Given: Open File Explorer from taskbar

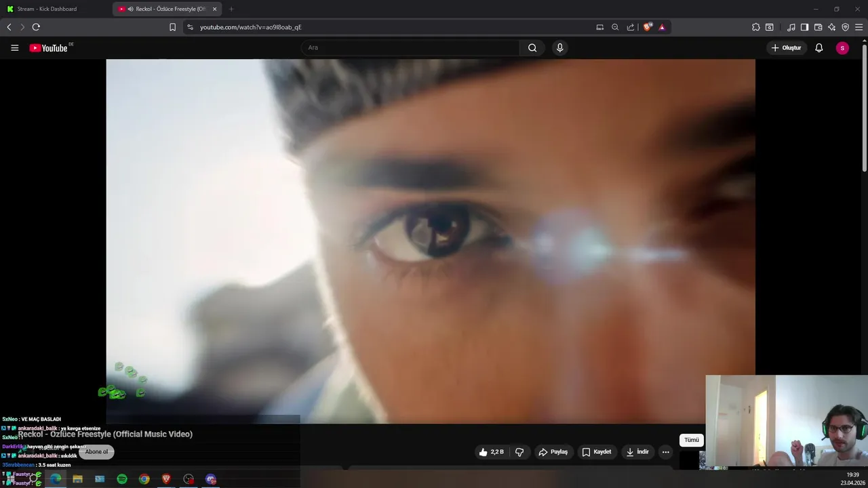Looking at the screenshot, I should 77,479.
